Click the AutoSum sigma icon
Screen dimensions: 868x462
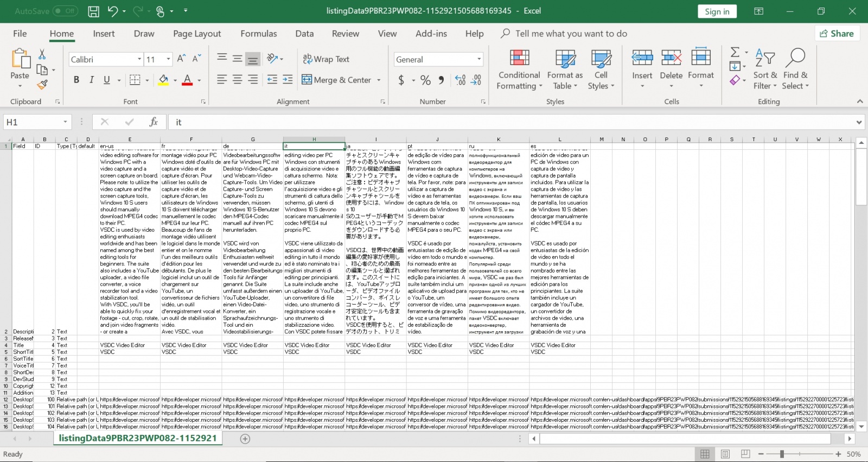(x=735, y=52)
